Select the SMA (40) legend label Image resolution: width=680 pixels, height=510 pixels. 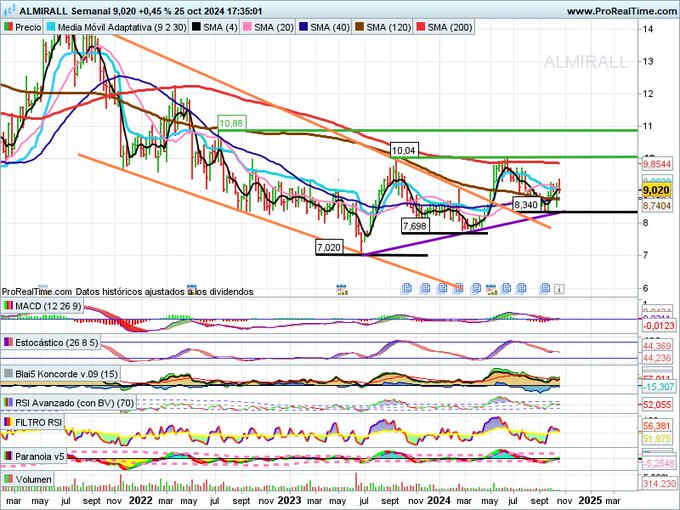330,27
